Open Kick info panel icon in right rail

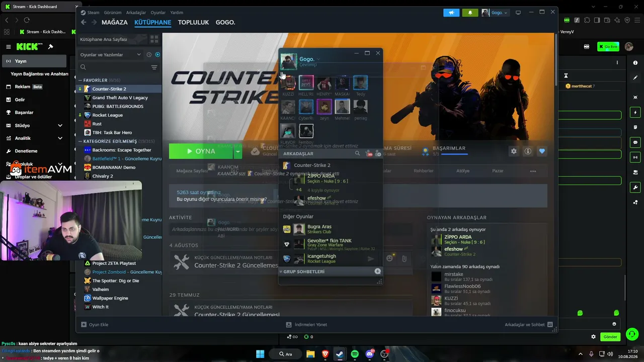(635, 62)
